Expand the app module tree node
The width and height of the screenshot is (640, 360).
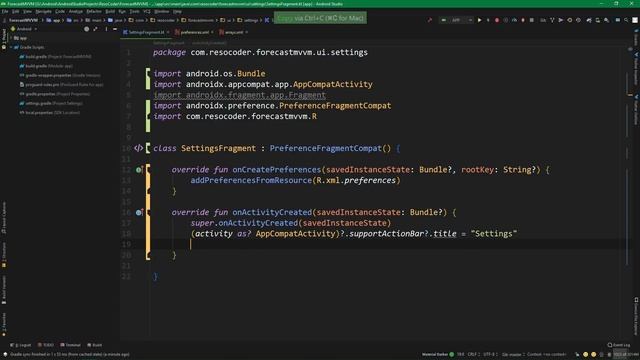(x=11, y=38)
